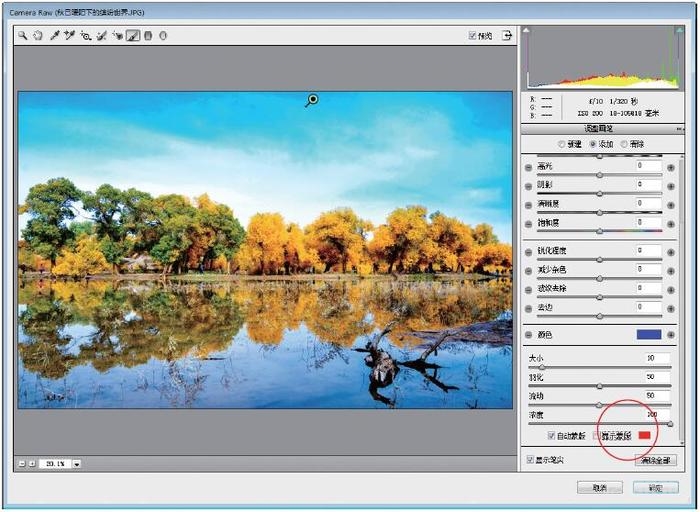Toggle the 预览 preview checkbox

(472, 35)
